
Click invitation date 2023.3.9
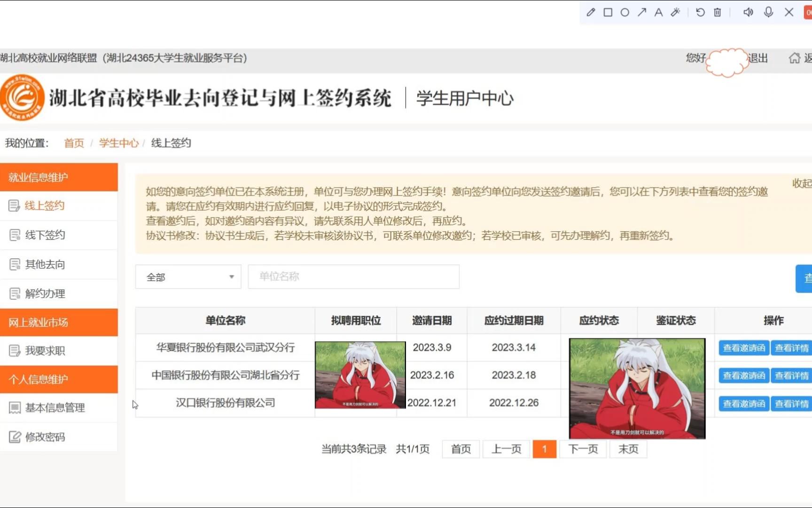tap(432, 348)
